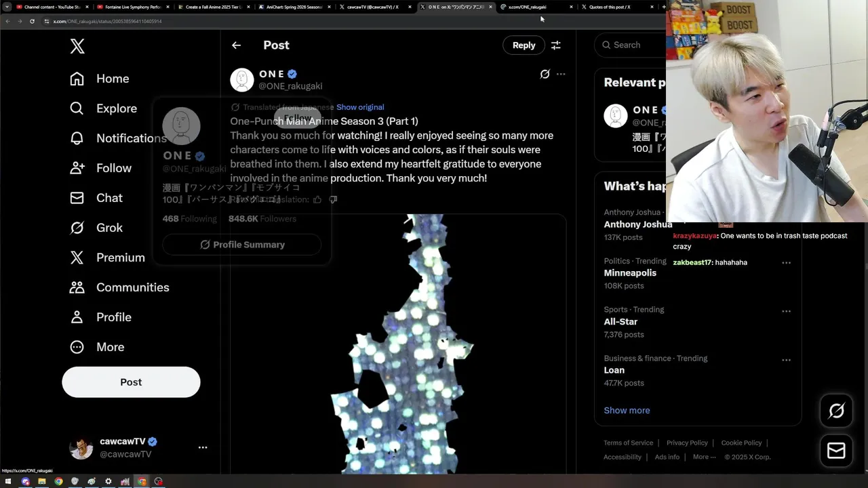The height and width of the screenshot is (488, 868).
Task: Click the browser address bar URL
Action: click(x=107, y=21)
